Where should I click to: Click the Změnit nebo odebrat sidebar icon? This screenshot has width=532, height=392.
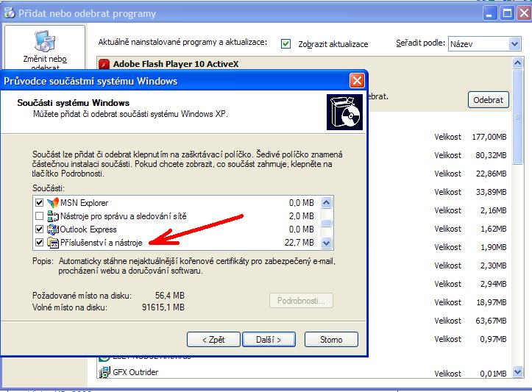45,41
